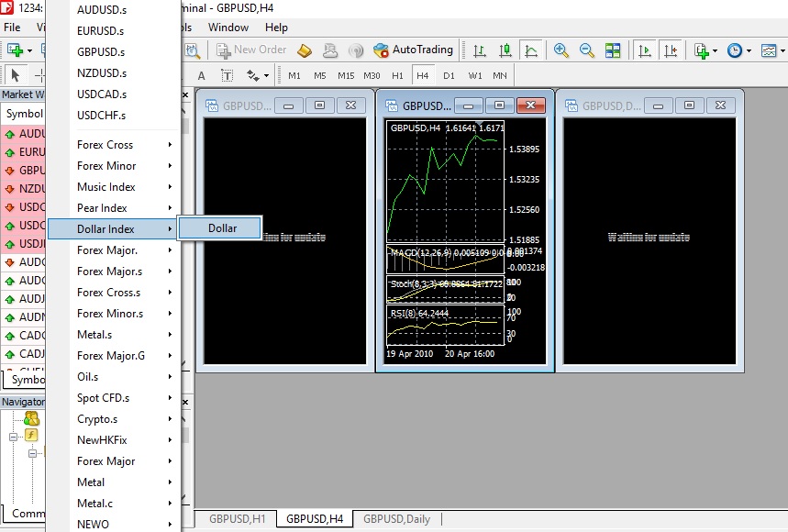Select USDCHF.s from the symbol menu
This screenshot has height=532, width=788.
113,115
